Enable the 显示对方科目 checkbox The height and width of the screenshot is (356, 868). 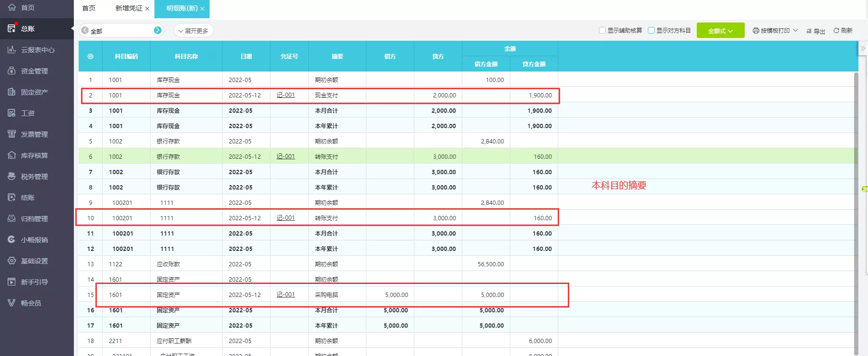tap(651, 30)
